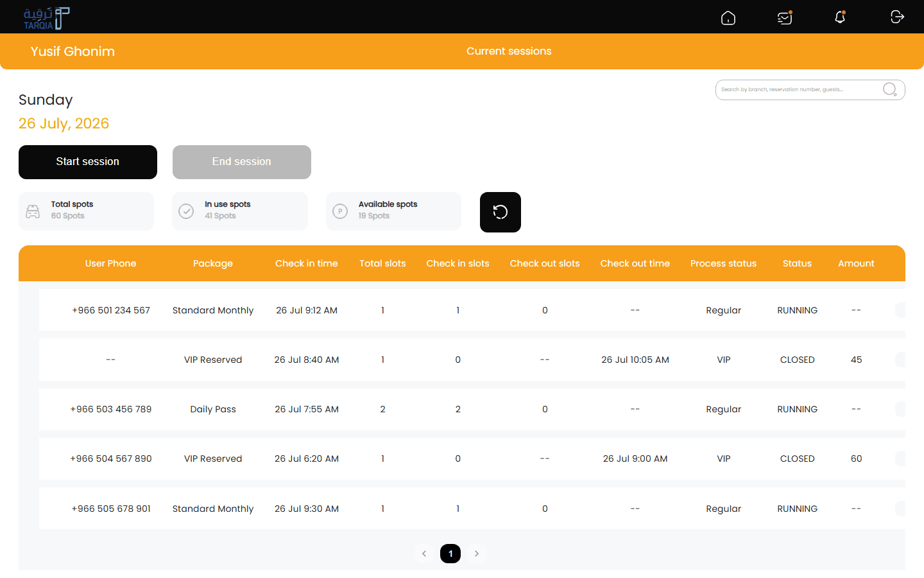Click the Amount column header
This screenshot has height=578, width=924.
pyautogui.click(x=857, y=263)
